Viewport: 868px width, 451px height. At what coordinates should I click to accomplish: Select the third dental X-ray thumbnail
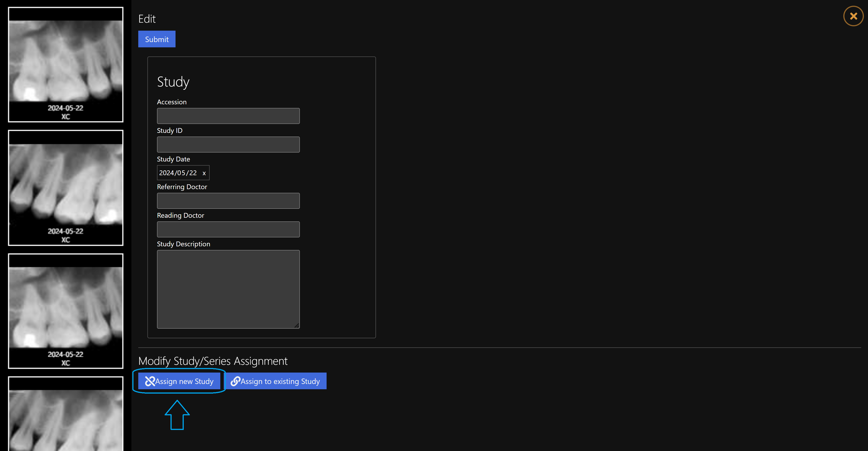66,311
